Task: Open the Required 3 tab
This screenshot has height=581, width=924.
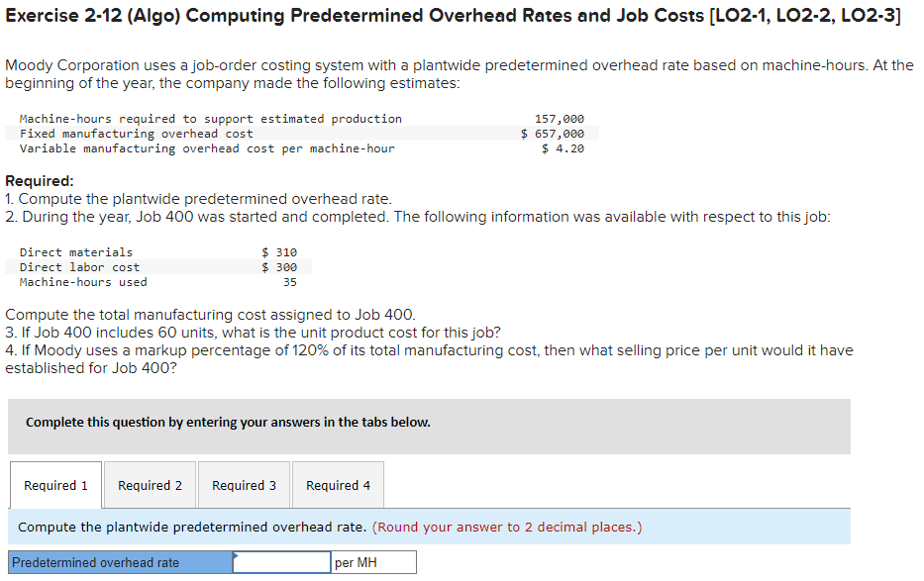Action: coord(244,485)
